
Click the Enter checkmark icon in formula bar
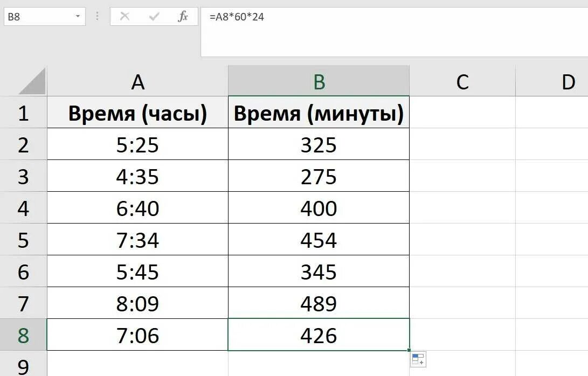[154, 17]
